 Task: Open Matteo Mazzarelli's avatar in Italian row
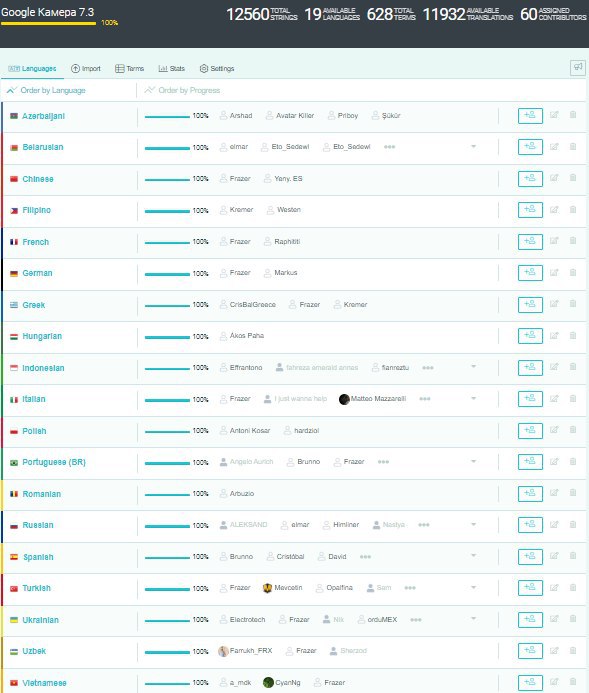(x=344, y=399)
